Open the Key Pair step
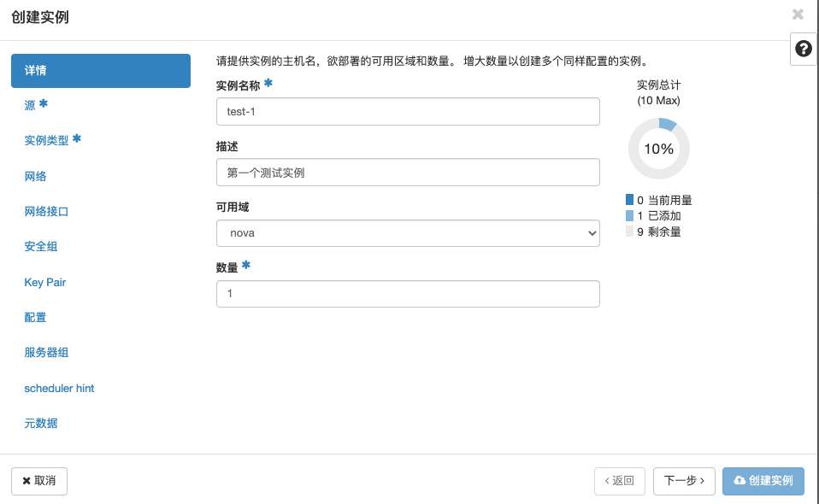This screenshot has width=819, height=504. (45, 282)
